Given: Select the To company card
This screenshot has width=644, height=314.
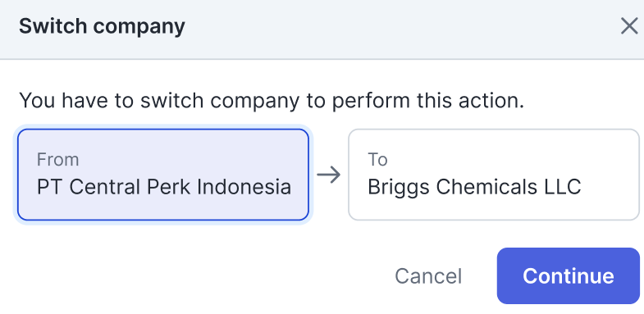Looking at the screenshot, I should point(494,175).
